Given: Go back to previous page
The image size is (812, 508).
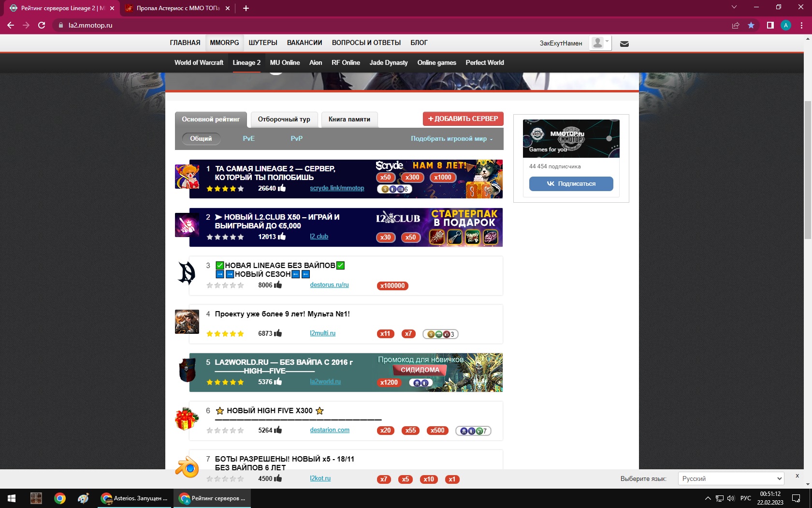Looking at the screenshot, I should pos(11,25).
